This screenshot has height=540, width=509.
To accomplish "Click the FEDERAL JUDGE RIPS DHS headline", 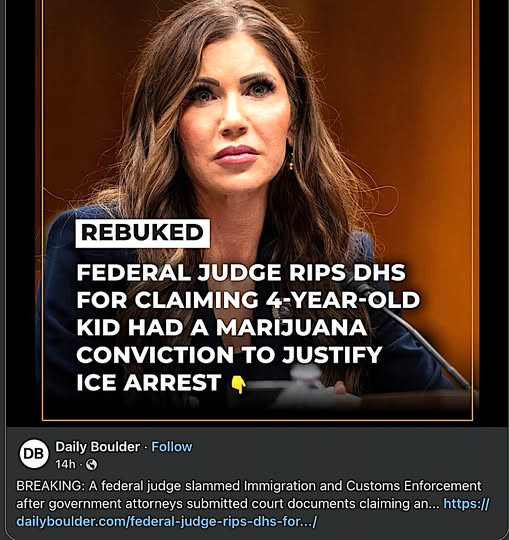I will click(241, 273).
